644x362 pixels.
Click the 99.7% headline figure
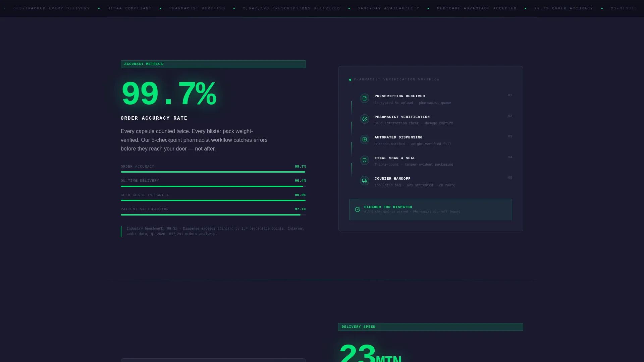click(x=169, y=94)
